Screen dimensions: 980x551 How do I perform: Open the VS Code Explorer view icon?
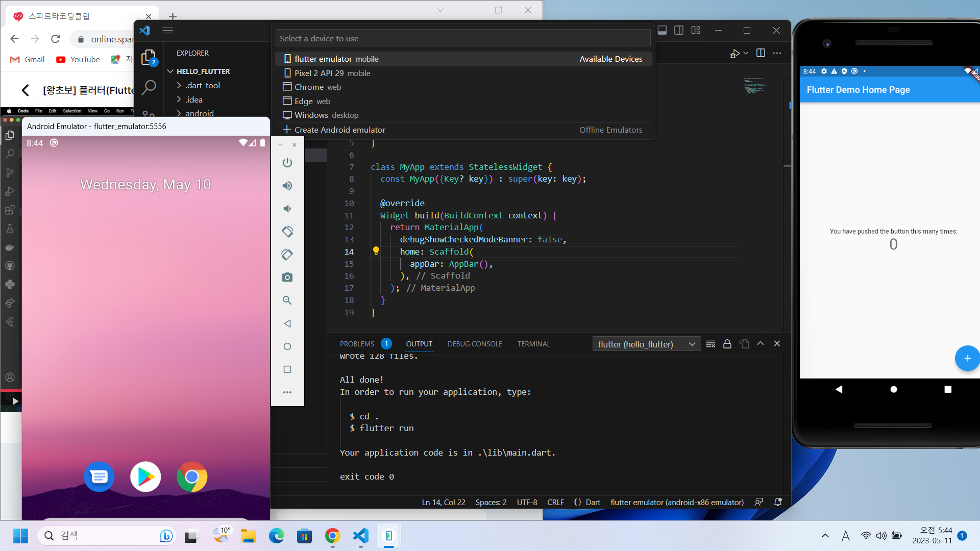pyautogui.click(x=148, y=57)
